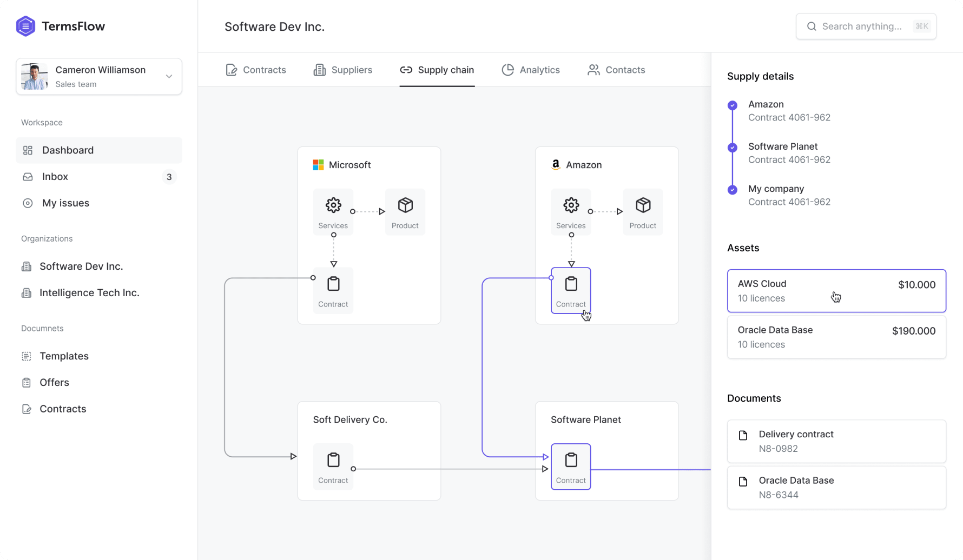Expand Cameron Williamson account dropdown

pos(169,76)
